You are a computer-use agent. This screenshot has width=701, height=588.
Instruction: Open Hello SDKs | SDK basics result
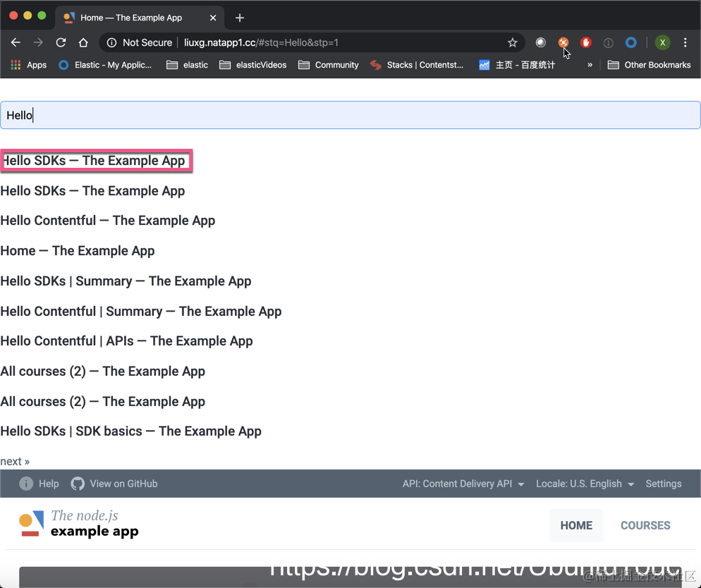[x=131, y=431]
